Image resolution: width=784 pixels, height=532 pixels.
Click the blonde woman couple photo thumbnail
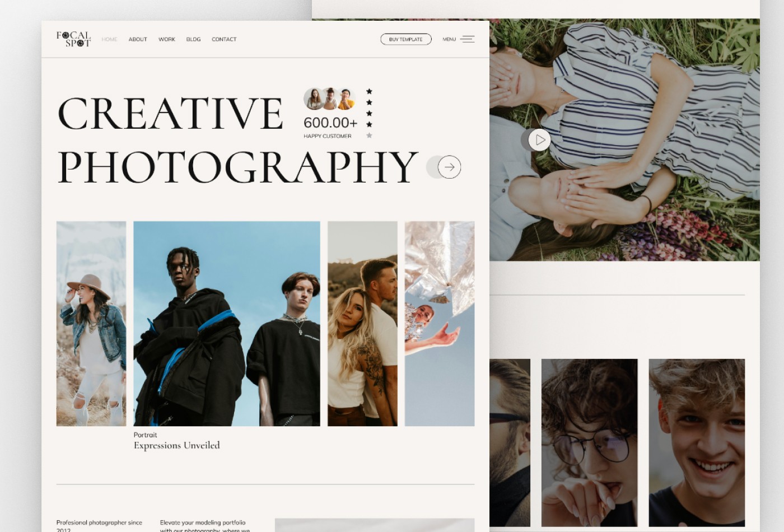(x=362, y=324)
